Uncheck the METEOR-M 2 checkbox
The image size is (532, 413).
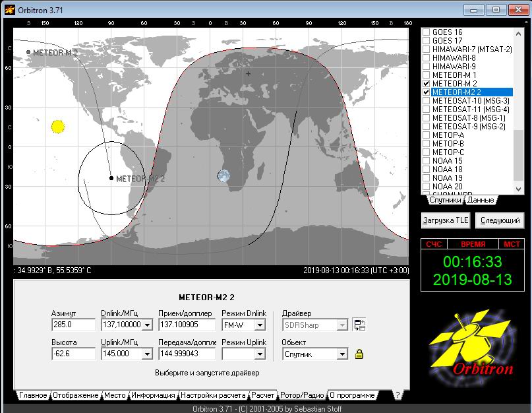tap(427, 84)
